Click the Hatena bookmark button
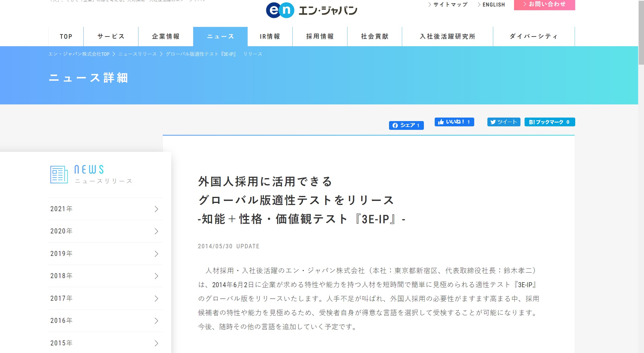 [x=549, y=122]
